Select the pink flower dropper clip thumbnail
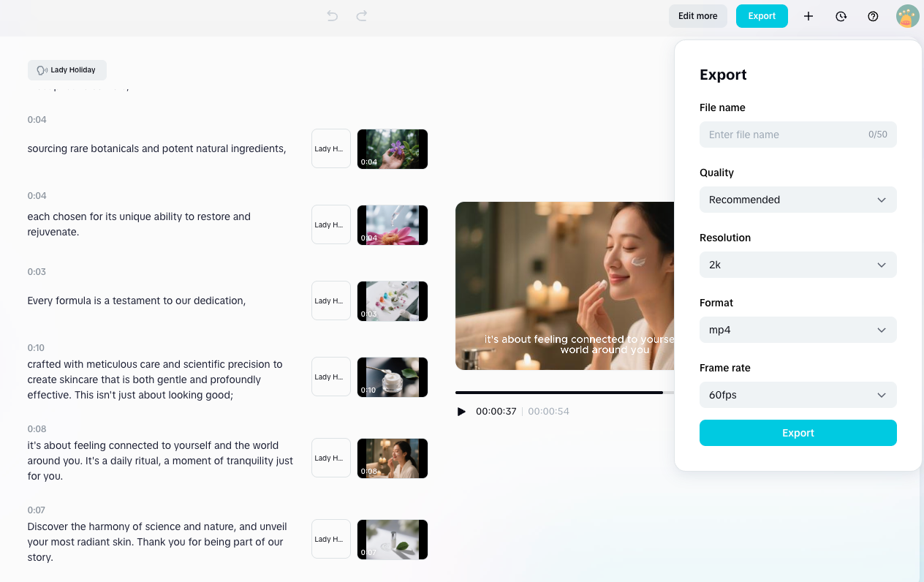 pos(393,225)
